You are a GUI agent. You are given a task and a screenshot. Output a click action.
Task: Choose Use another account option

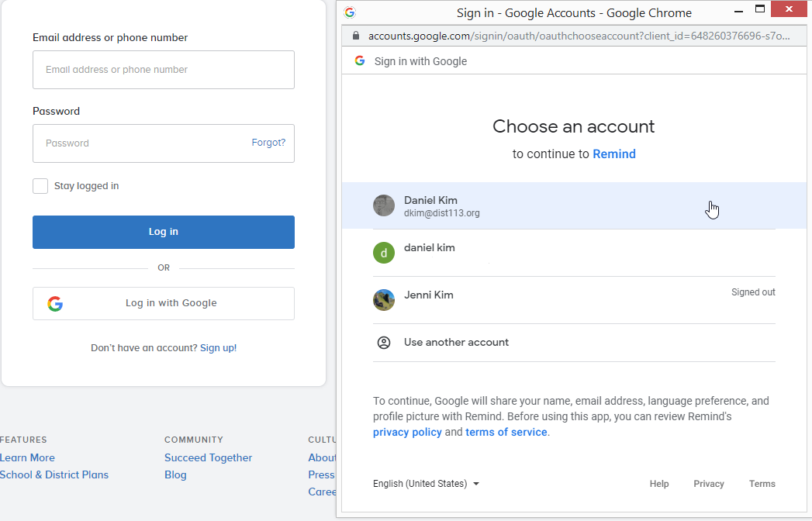coord(574,343)
